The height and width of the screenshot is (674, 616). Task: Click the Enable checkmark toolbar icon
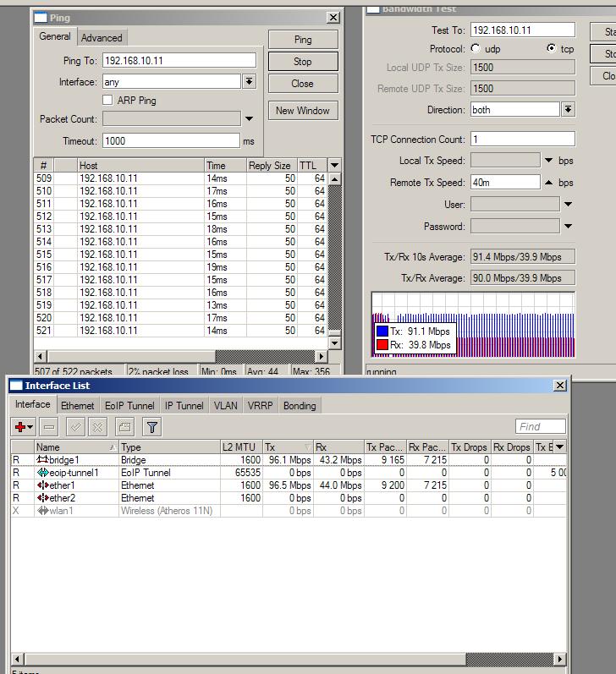click(x=75, y=427)
